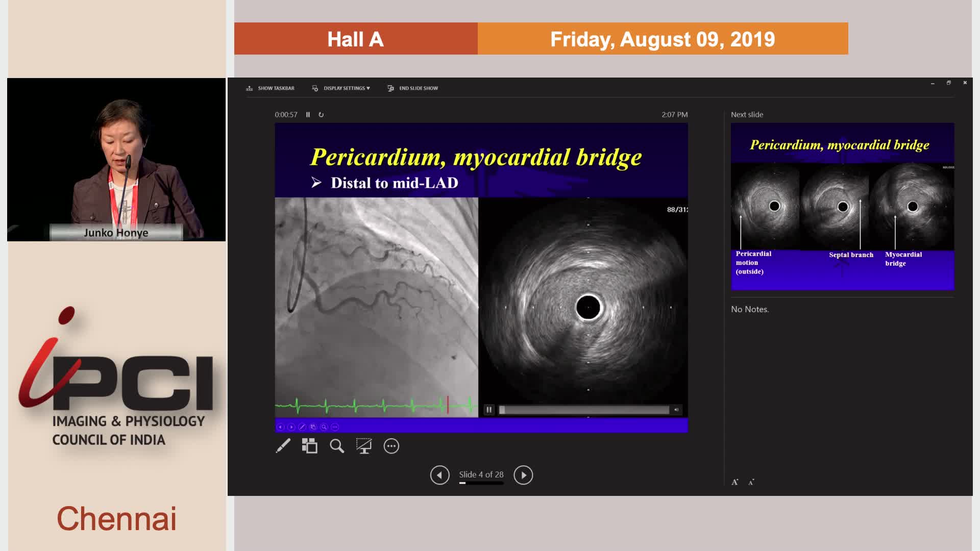Click End Slide Show
This screenshot has width=980, height=551.
[412, 88]
